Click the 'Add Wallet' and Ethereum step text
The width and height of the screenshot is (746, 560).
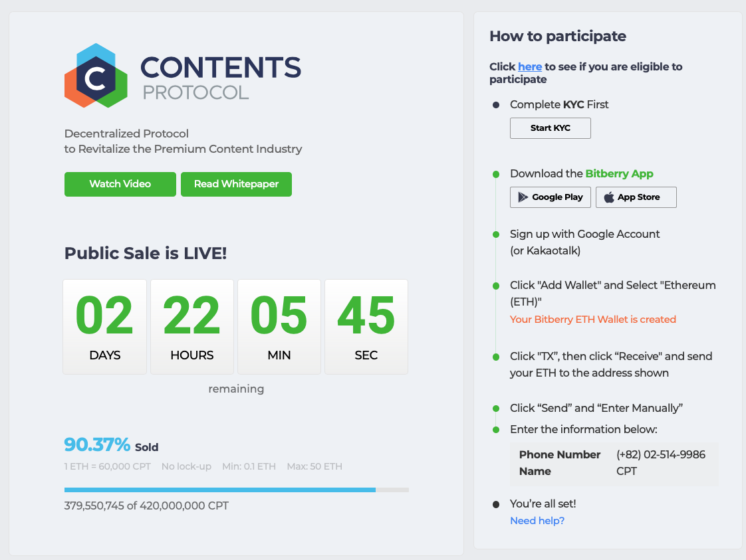613,294
